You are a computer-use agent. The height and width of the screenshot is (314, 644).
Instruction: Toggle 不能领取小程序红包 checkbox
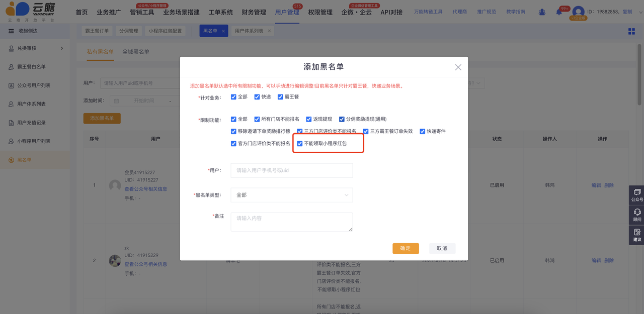(x=300, y=143)
